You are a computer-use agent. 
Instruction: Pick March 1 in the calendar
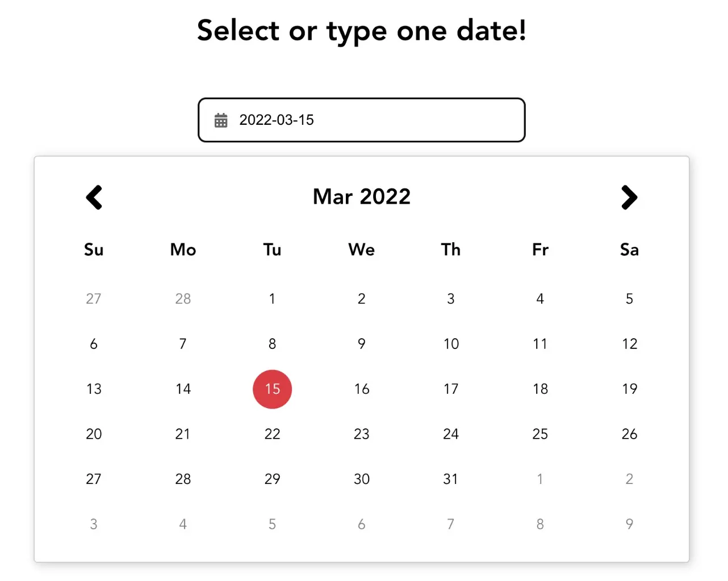273,299
